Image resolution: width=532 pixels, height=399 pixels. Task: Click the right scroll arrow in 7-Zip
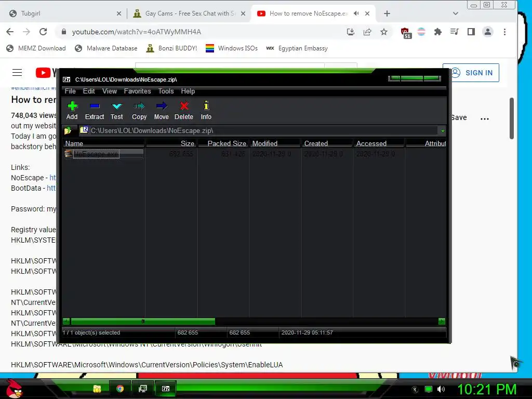tap(442, 321)
